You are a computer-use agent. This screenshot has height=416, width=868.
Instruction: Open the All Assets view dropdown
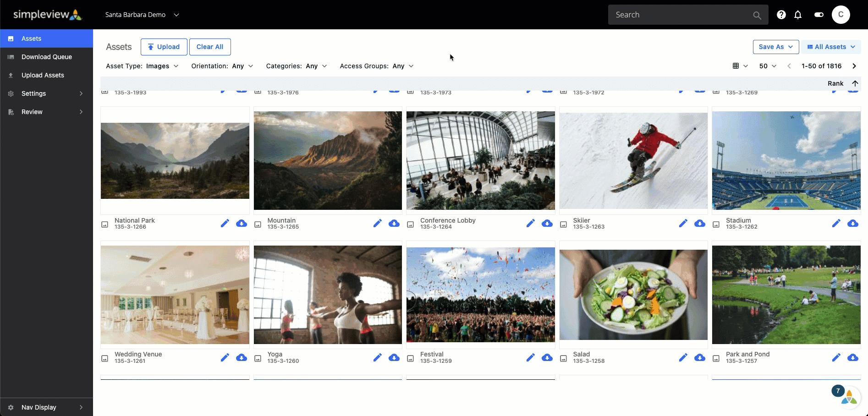(831, 47)
